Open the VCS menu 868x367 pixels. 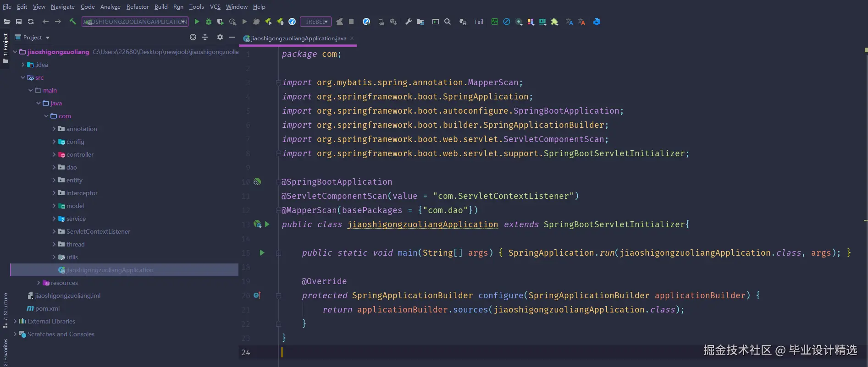(215, 6)
